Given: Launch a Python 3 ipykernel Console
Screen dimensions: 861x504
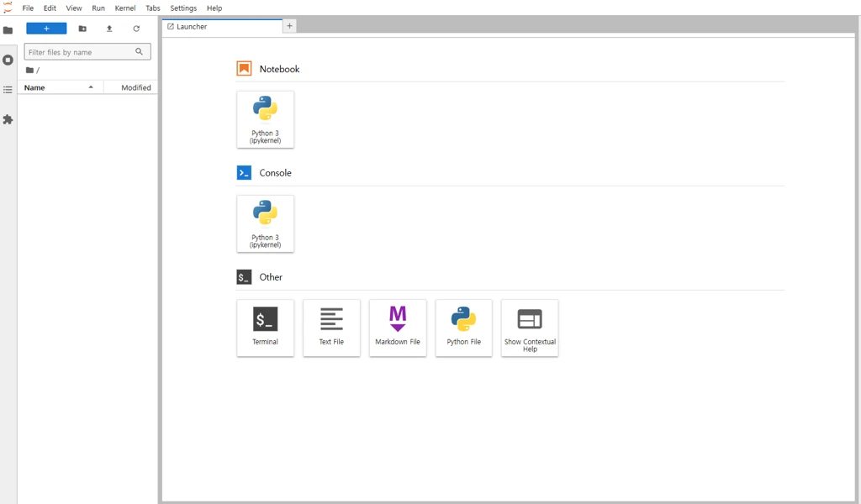Looking at the screenshot, I should point(265,223).
